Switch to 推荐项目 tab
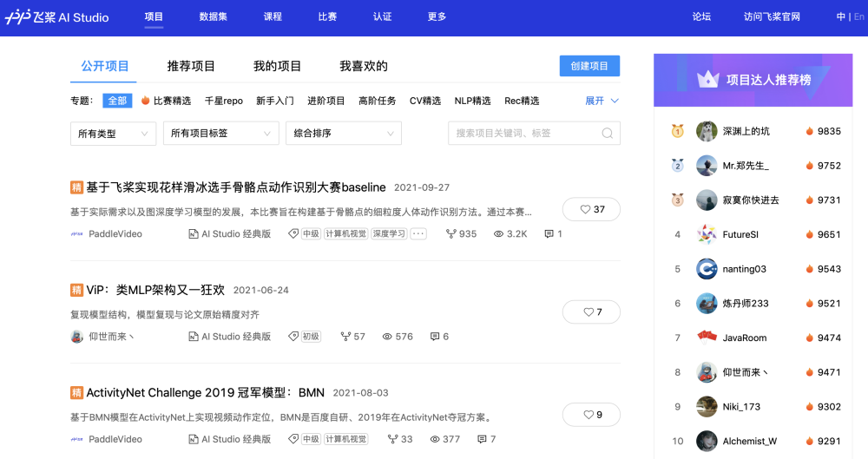 coord(191,66)
